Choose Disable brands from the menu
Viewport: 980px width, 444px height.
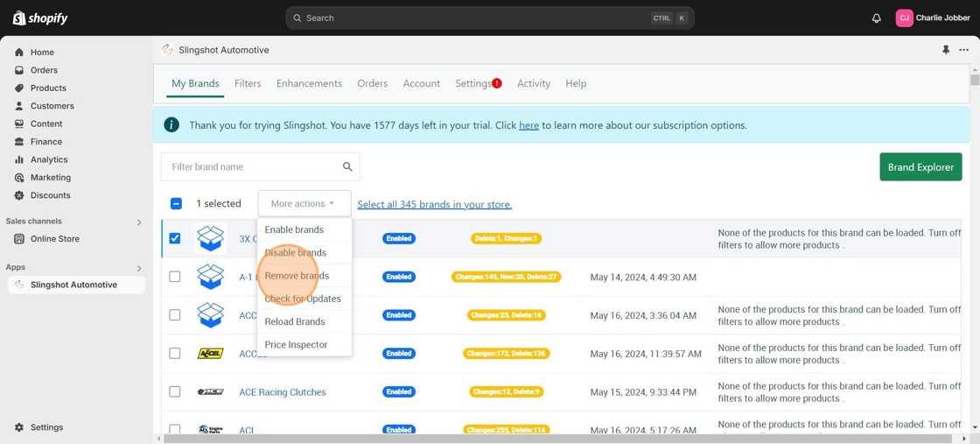[304, 252]
